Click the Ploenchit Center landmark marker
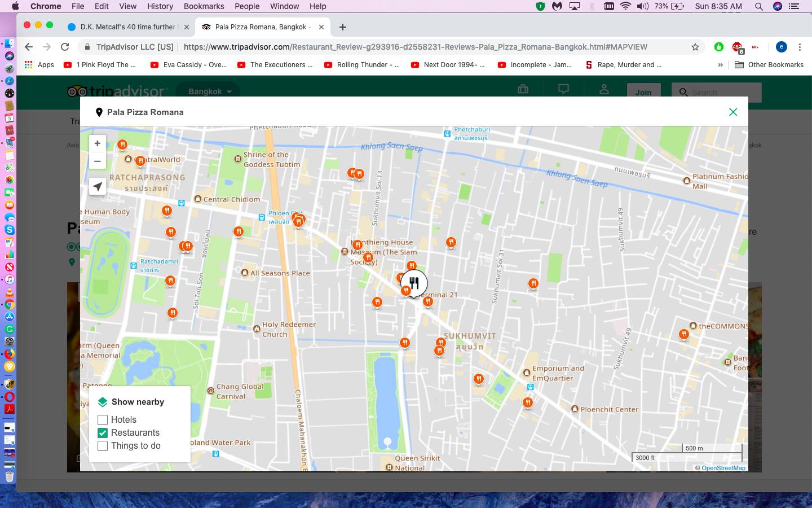 [x=575, y=409]
